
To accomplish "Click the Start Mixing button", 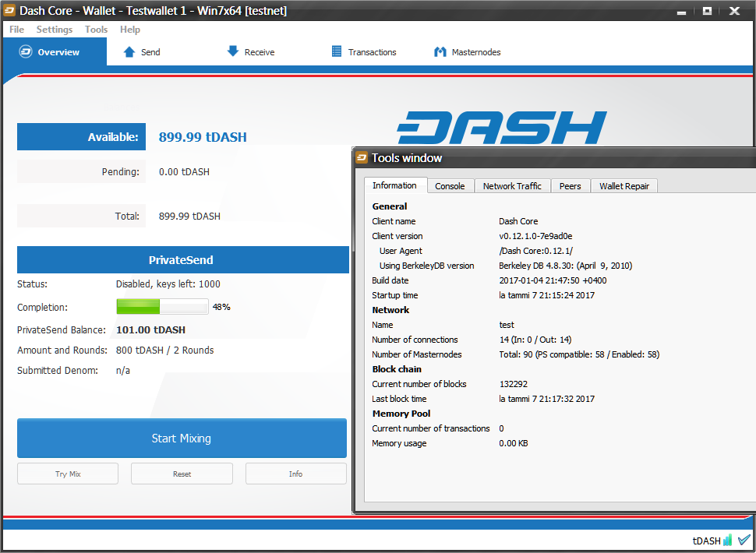I will click(x=182, y=438).
